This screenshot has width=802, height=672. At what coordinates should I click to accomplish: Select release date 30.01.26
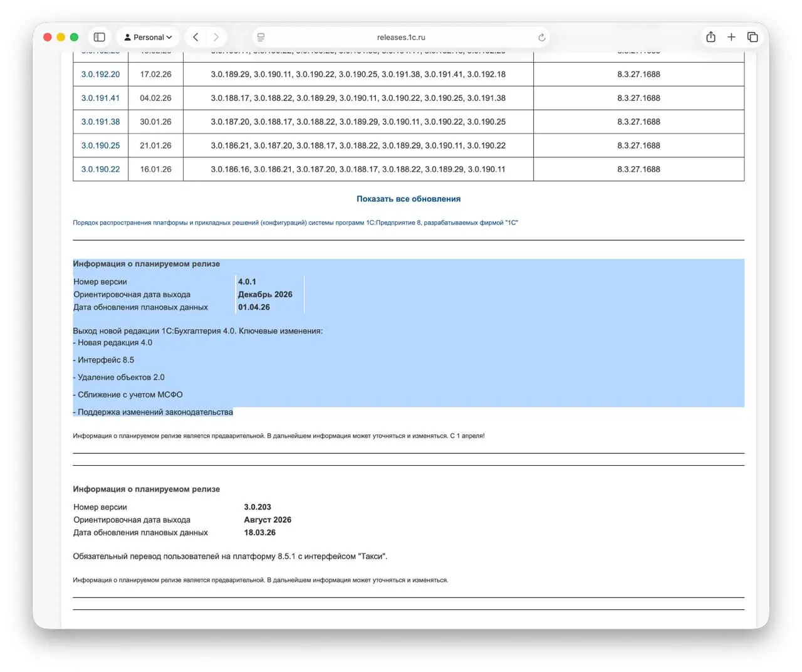point(155,122)
